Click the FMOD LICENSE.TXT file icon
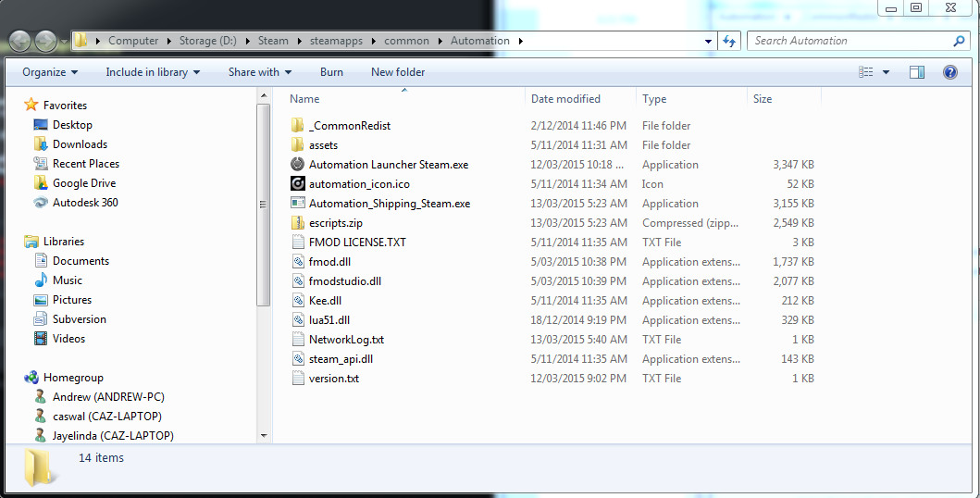Image resolution: width=980 pixels, height=498 pixels. (x=297, y=242)
